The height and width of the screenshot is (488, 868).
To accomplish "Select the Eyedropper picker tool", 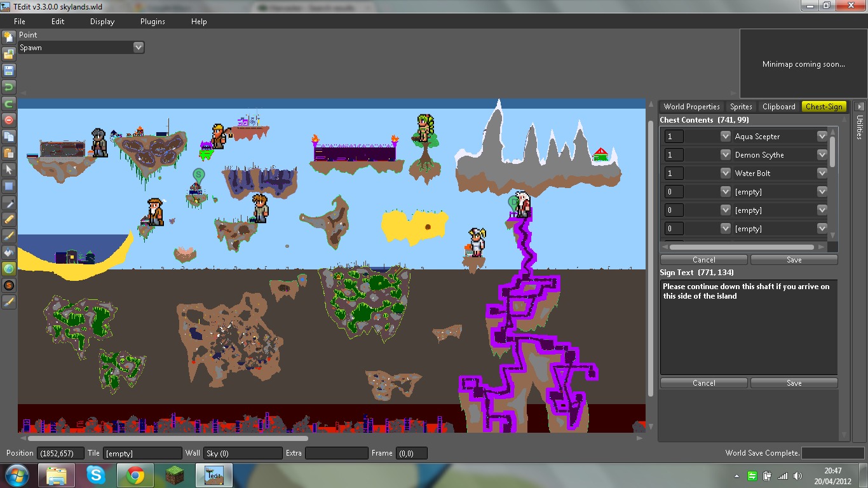I will pos(9,202).
